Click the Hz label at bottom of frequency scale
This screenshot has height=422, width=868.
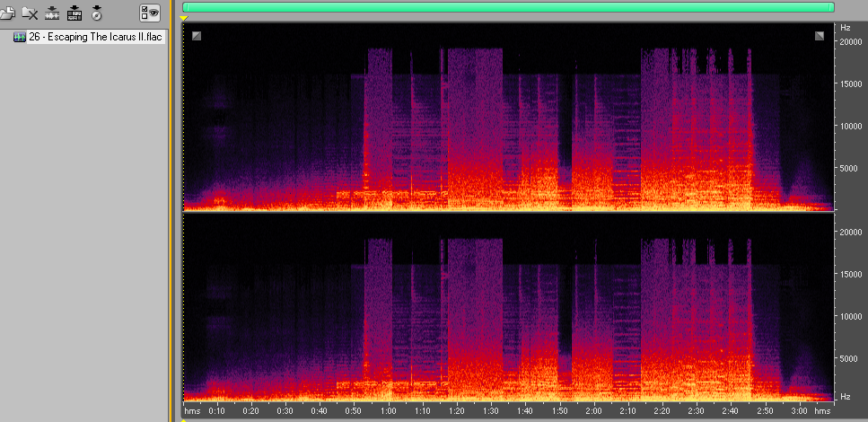(x=846, y=397)
